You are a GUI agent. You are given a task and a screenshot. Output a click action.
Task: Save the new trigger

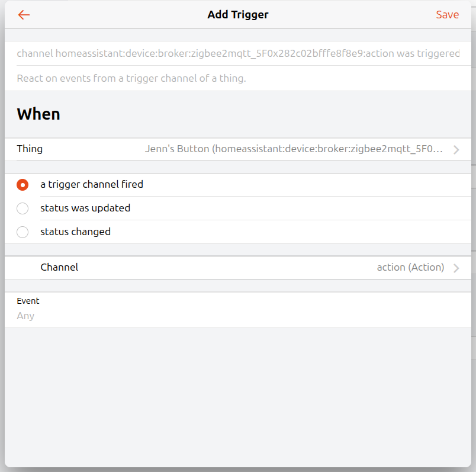point(447,15)
